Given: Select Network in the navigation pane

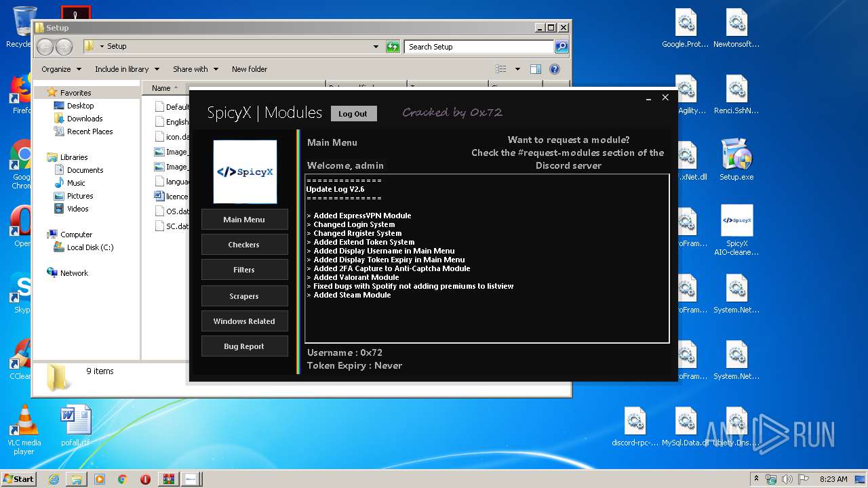Looking at the screenshot, I should pyautogui.click(x=74, y=273).
